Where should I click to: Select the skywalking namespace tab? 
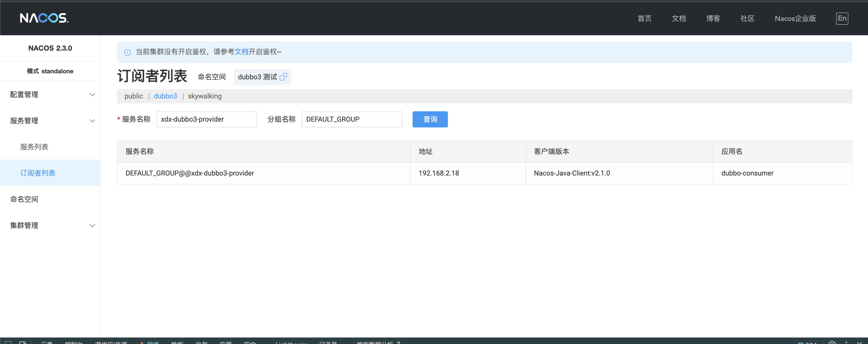point(205,96)
